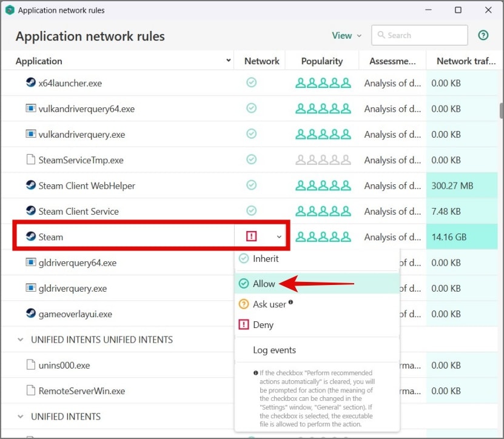Click gray popularity rating of SteamServiceTmp.exe
Screen dimensions: 504x439
coord(323,159)
